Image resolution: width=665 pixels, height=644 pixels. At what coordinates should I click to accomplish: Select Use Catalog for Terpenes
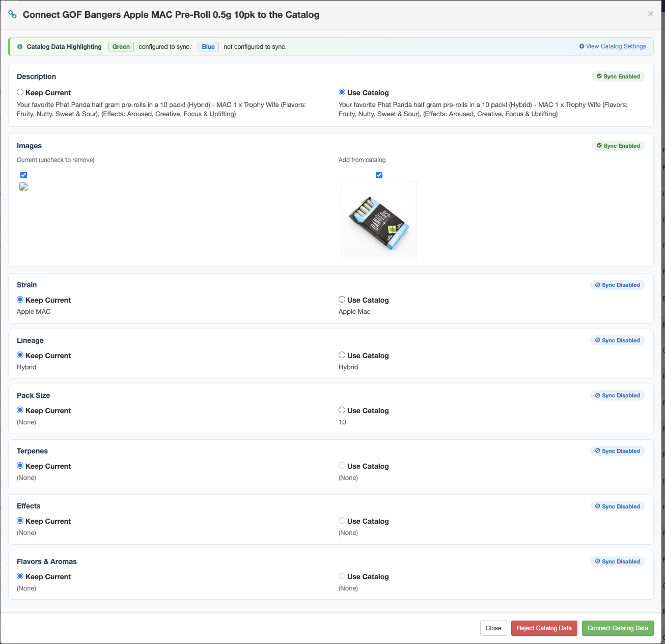(342, 466)
